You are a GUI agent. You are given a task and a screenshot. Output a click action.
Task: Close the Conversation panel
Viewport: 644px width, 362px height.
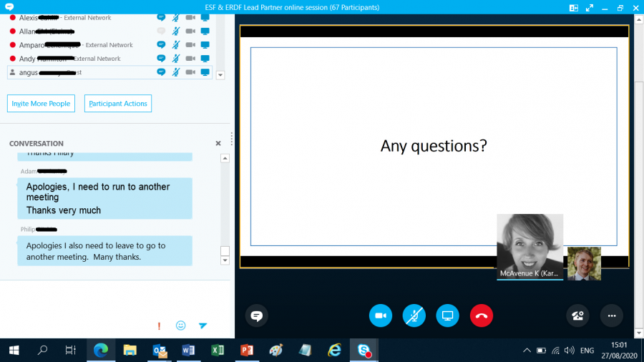coord(218,144)
